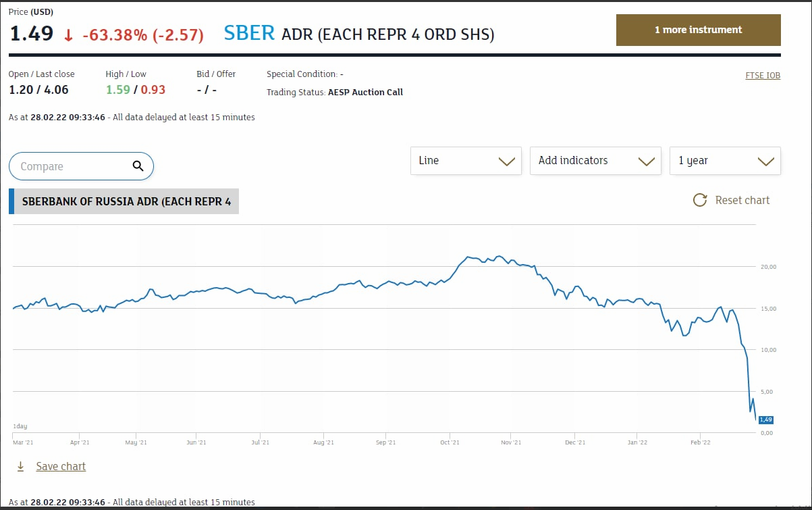Click the magnifying glass search icon
Viewport: 812px width, 510px height.
[138, 166]
